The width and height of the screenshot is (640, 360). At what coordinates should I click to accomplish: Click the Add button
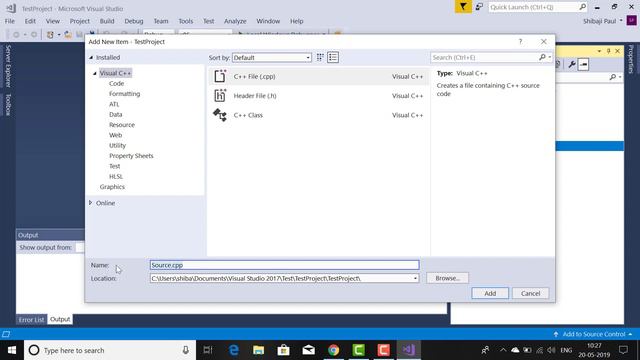coord(490,293)
